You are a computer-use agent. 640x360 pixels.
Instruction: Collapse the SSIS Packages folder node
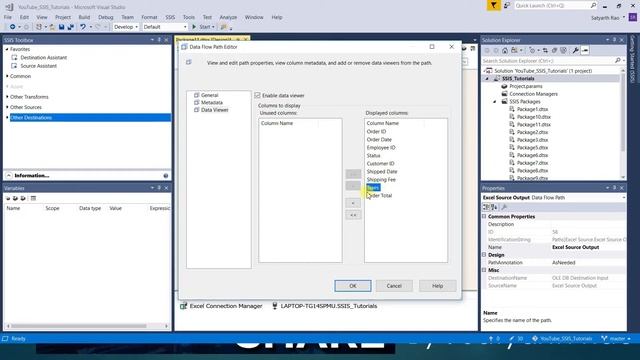pyautogui.click(x=495, y=102)
